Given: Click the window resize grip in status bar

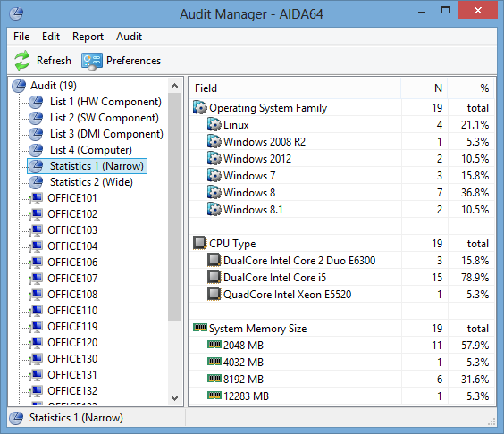Looking at the screenshot, I should tap(491, 422).
